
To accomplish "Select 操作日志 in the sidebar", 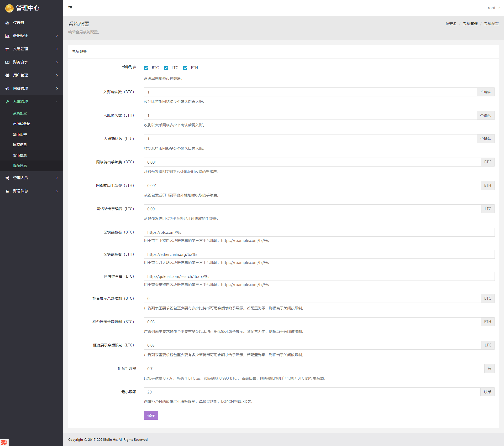I will tap(20, 166).
